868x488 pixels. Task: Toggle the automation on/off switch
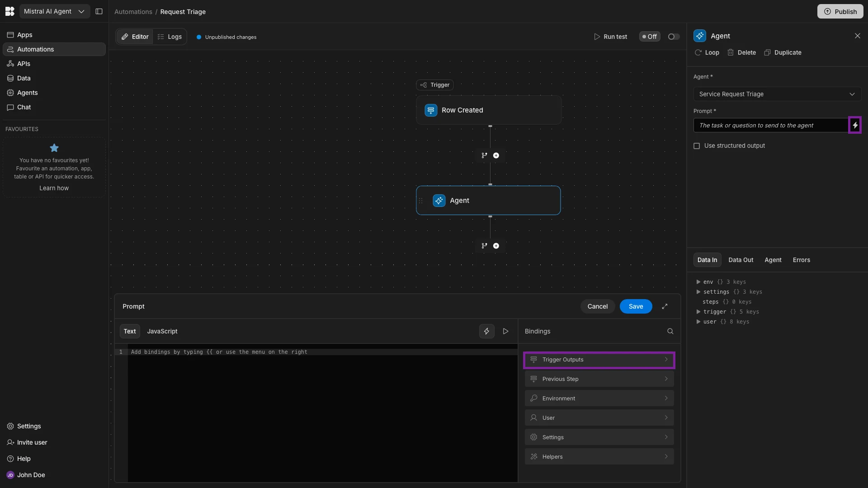[x=673, y=37]
